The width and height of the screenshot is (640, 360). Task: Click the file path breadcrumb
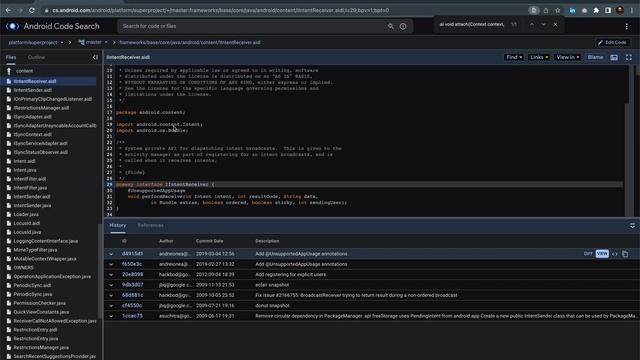click(x=190, y=42)
